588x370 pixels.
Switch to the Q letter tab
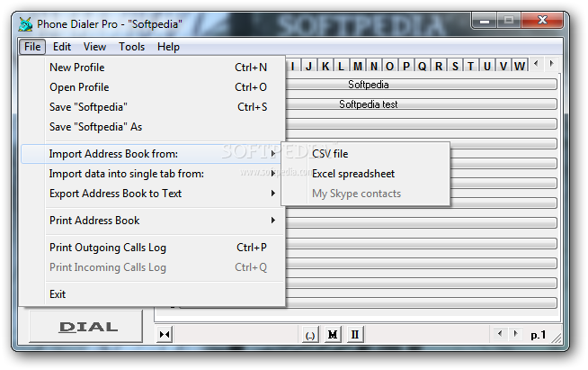pyautogui.click(x=423, y=66)
